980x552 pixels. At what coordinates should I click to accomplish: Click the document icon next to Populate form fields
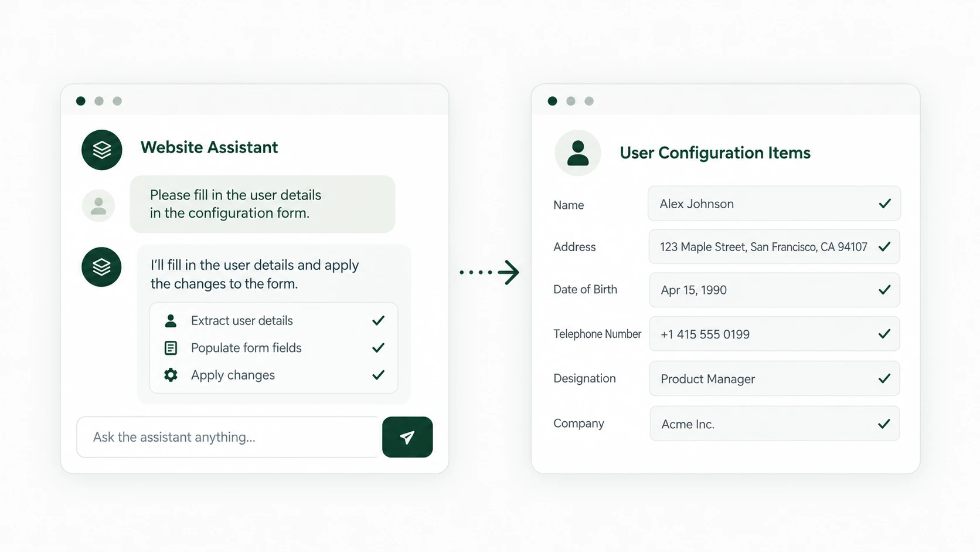(x=171, y=348)
